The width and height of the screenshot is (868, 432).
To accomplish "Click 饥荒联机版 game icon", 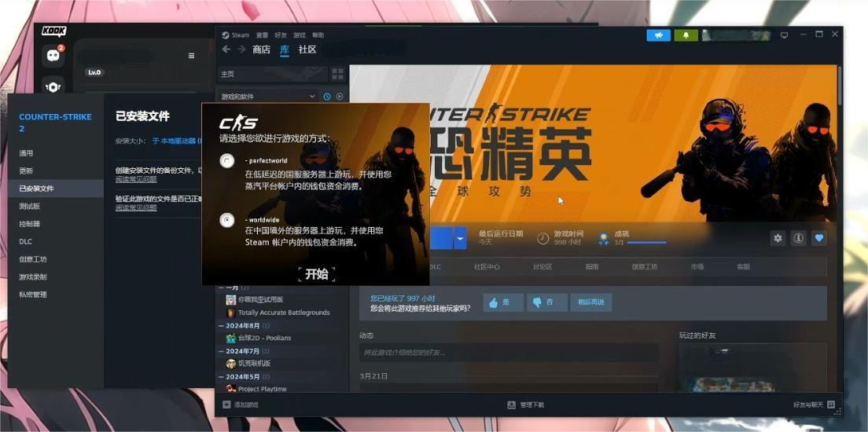I will click(x=231, y=364).
